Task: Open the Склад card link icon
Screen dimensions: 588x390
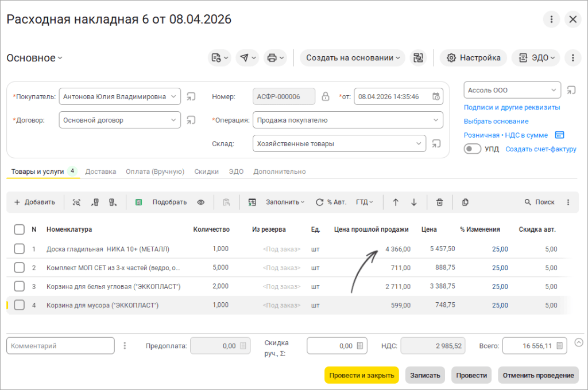Action: pos(436,143)
